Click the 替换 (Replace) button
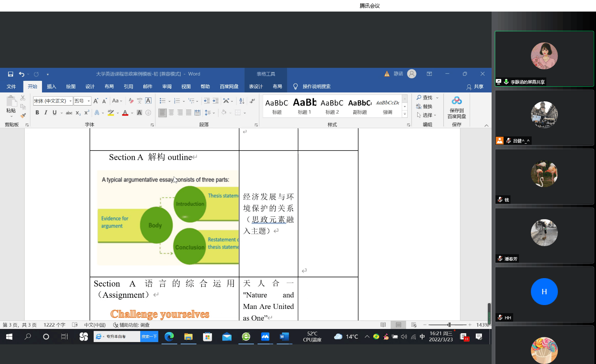 tap(424, 106)
